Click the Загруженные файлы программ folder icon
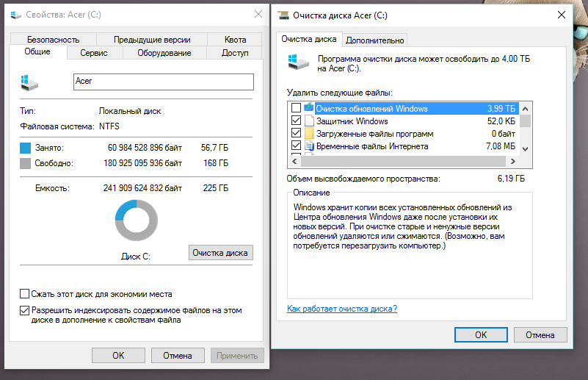Screen dimensions: 588x380 coord(309,134)
